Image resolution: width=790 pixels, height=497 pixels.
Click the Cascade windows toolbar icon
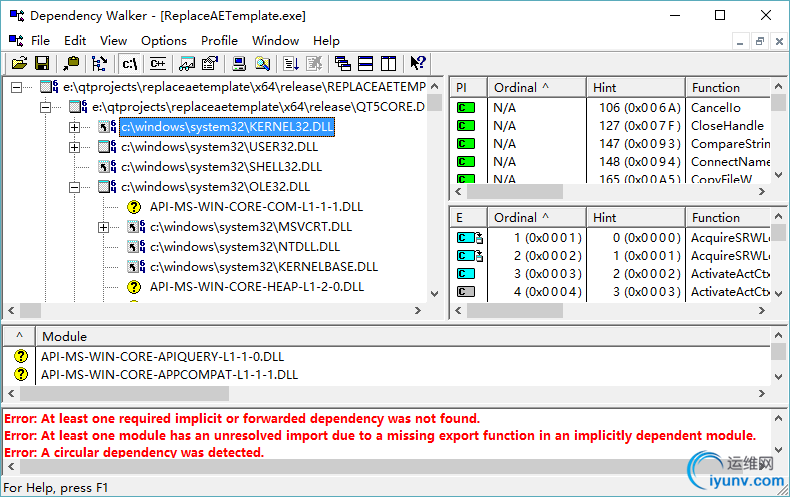coord(343,64)
